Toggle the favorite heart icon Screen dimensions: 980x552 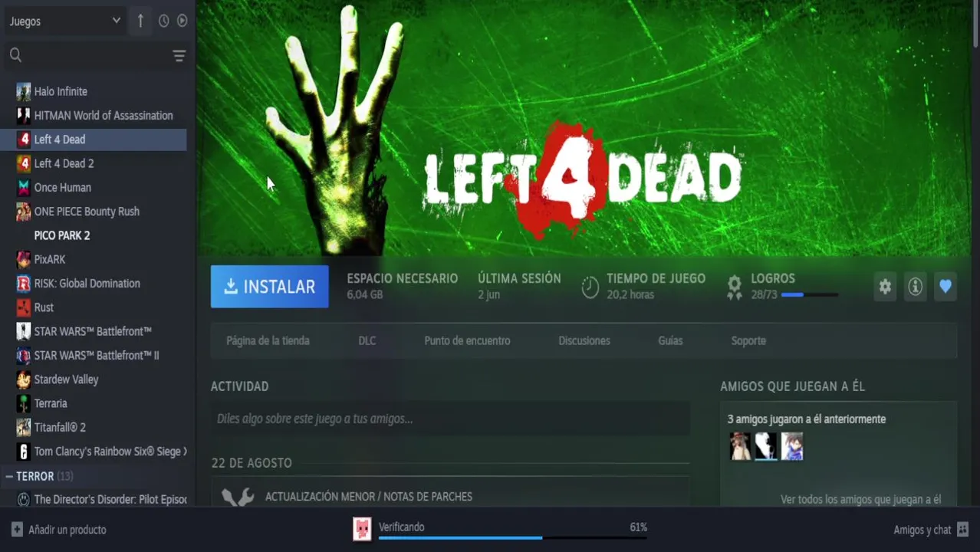pos(945,287)
